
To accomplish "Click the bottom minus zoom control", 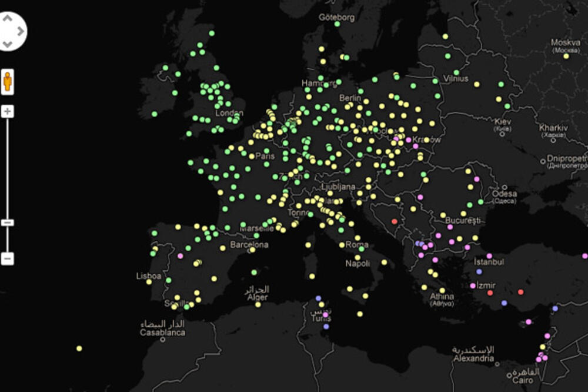I will tap(7, 259).
